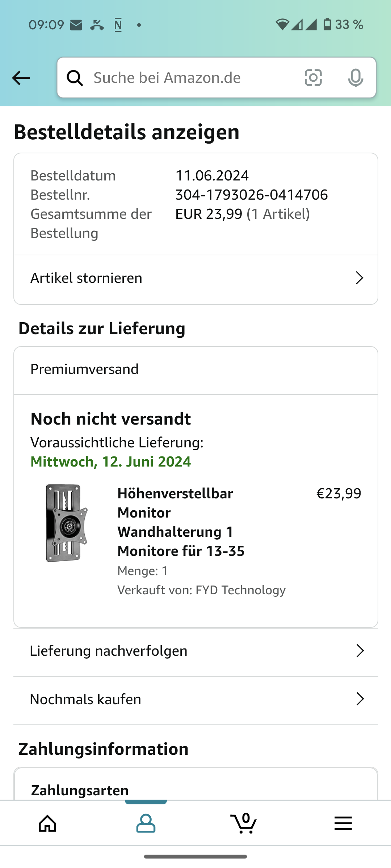Open the hamburger menu
This screenshot has height=868, width=391.
click(x=343, y=824)
